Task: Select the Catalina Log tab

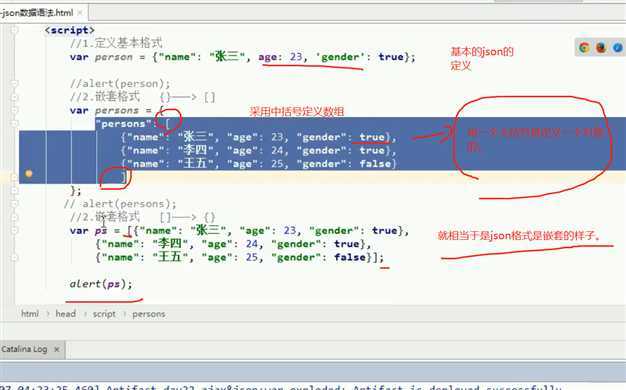Action: click(x=24, y=349)
